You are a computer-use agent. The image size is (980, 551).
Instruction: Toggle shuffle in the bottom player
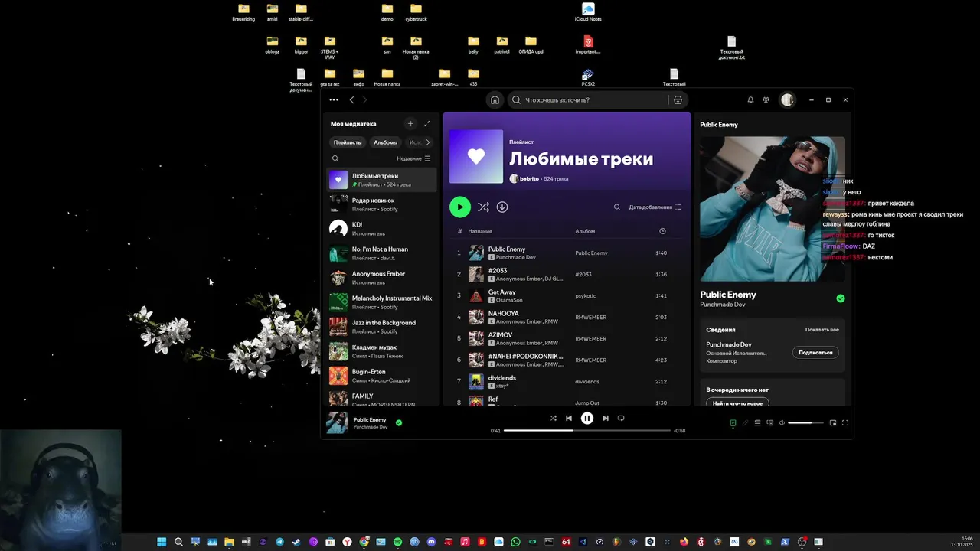pos(553,419)
